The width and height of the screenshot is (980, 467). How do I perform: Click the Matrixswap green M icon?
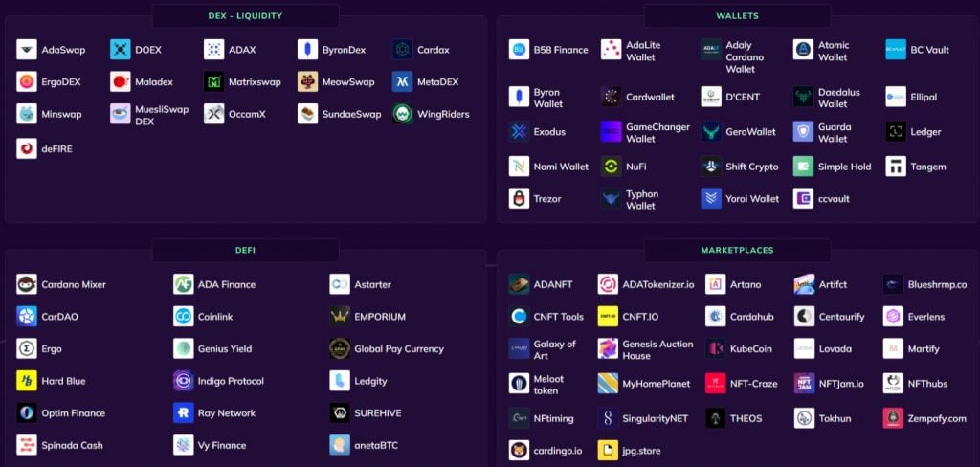point(214,82)
